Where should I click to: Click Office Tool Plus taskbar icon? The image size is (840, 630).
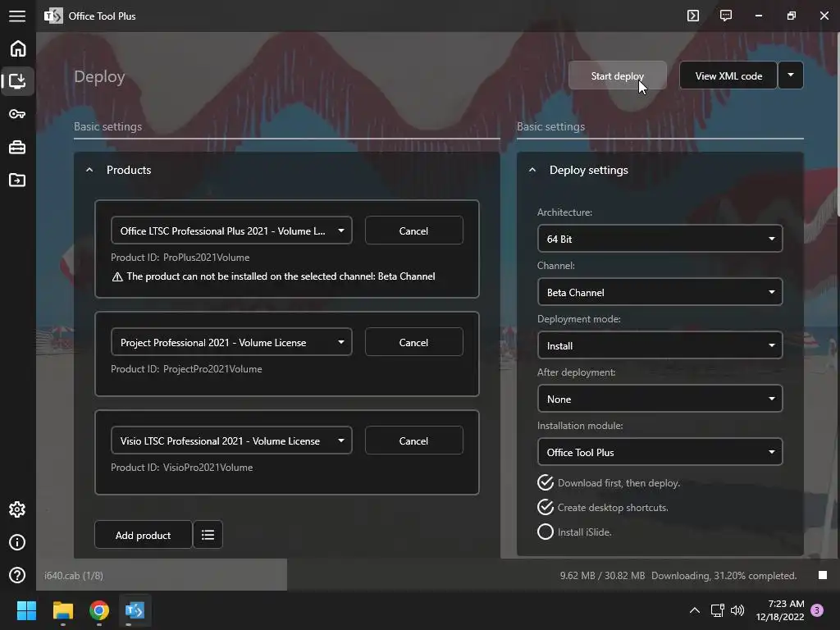(135, 610)
